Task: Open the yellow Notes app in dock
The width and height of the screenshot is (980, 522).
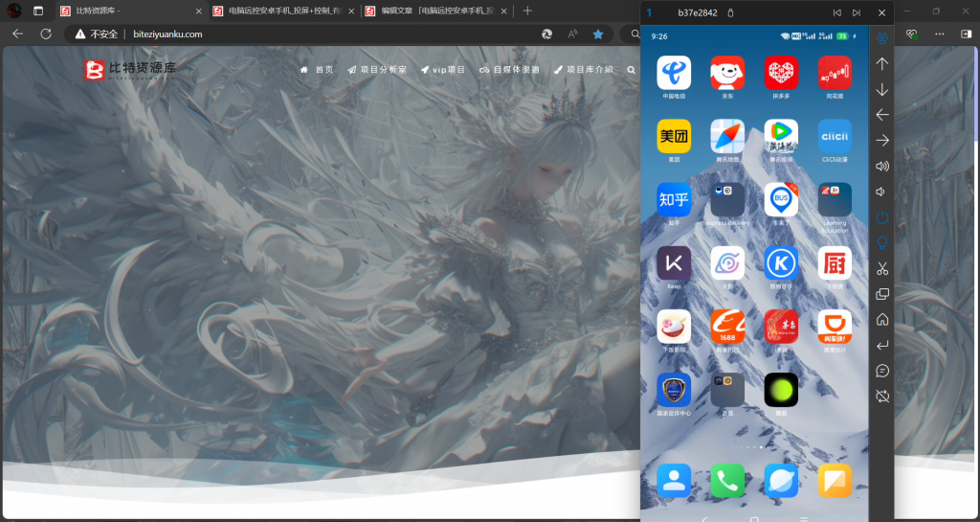Action: click(835, 481)
